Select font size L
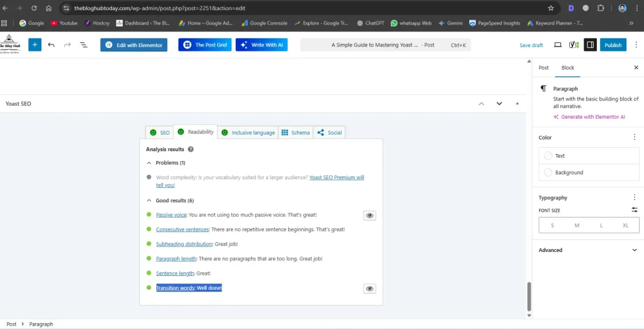The width and height of the screenshot is (644, 330). pyautogui.click(x=601, y=225)
